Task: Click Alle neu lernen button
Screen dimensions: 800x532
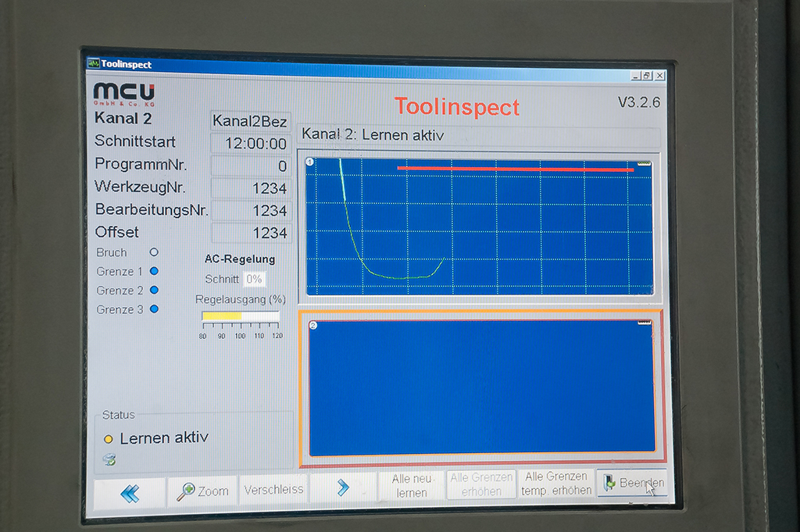Action: (412, 486)
